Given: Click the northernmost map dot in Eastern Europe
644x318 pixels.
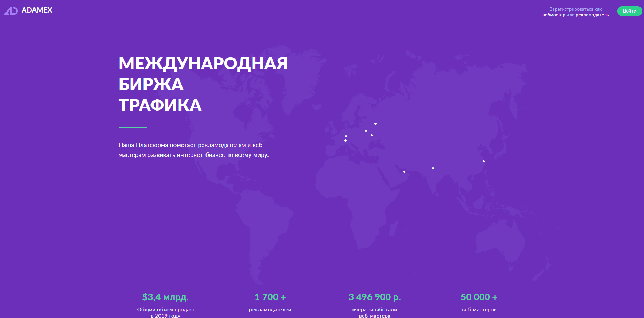Looking at the screenshot, I should [x=375, y=124].
